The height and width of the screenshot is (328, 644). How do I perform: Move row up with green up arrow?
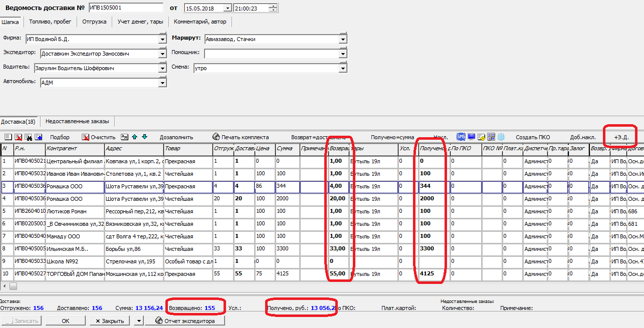(x=134, y=137)
